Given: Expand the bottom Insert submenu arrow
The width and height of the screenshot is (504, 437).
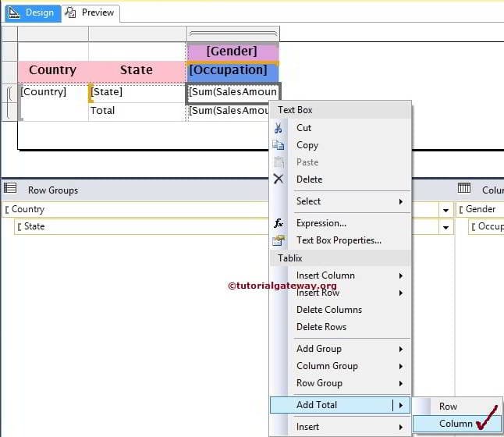Looking at the screenshot, I should 401,427.
